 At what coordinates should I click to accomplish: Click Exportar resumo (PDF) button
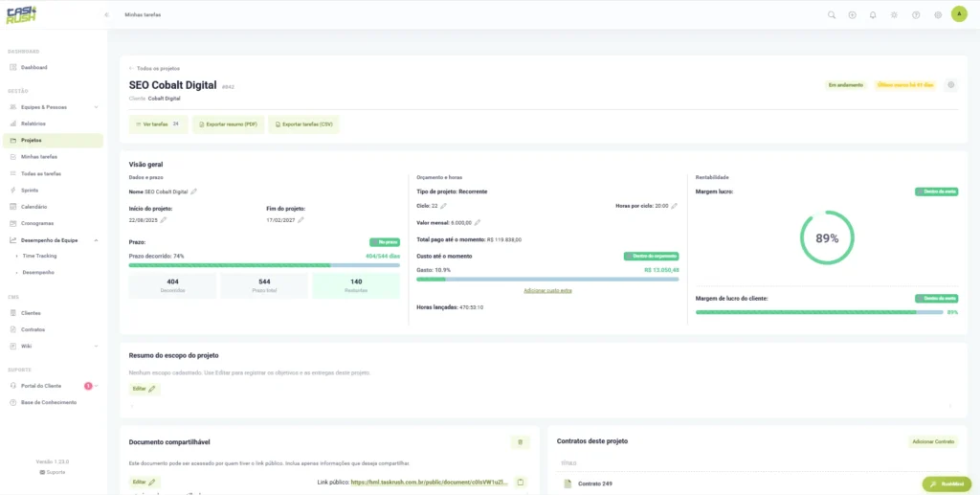(228, 124)
